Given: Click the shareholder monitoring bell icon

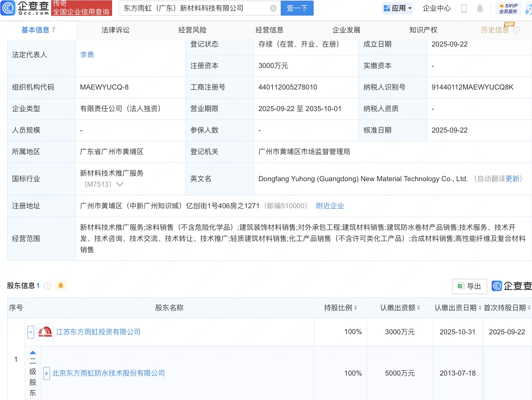Looking at the screenshot, I should pyautogui.click(x=61, y=285).
